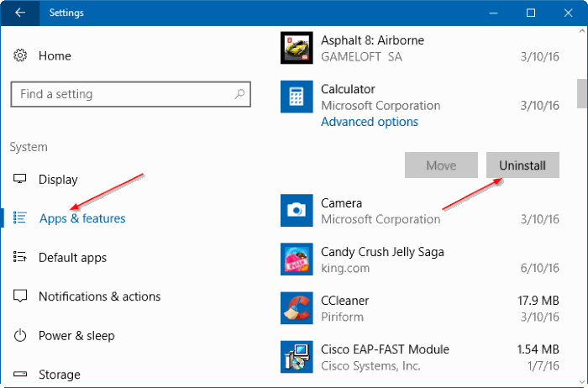Select the Candy Crush Jelly Saga icon

297,259
